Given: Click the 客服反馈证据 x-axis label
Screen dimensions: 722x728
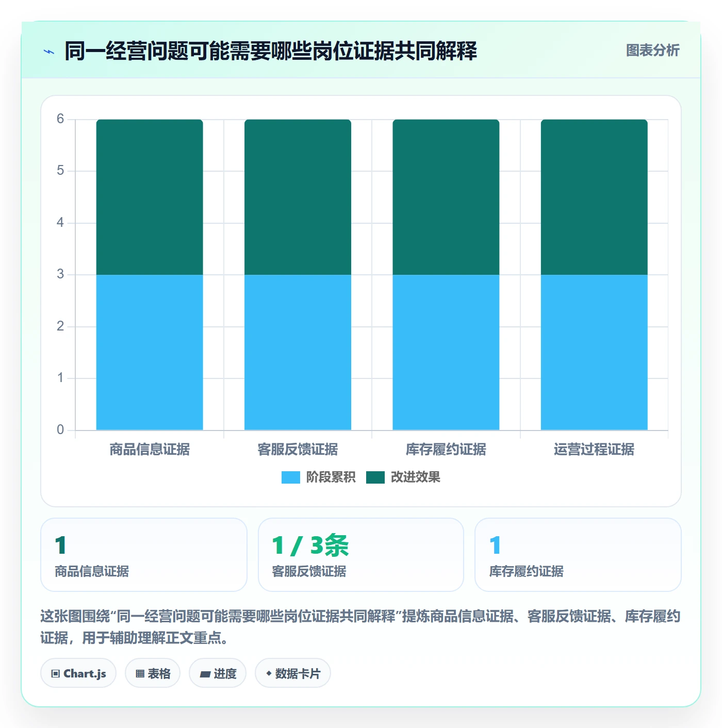Looking at the screenshot, I should click(x=298, y=450).
